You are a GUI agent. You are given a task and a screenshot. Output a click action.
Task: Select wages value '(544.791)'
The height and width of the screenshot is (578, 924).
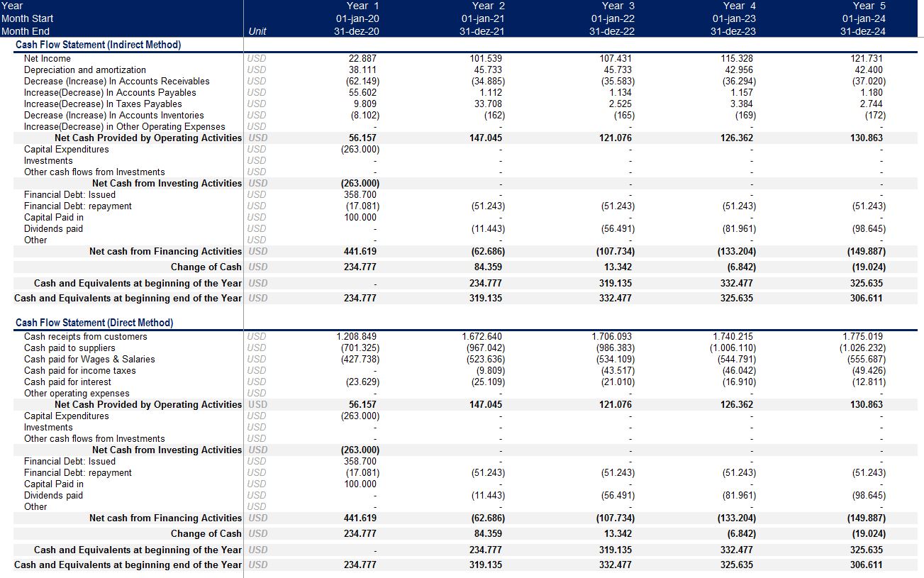coord(737,359)
